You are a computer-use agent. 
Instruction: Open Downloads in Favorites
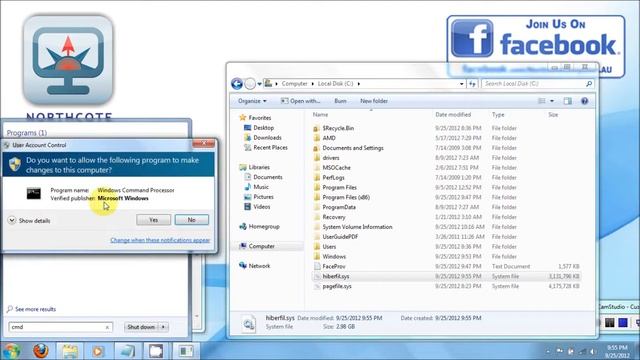[263, 138]
